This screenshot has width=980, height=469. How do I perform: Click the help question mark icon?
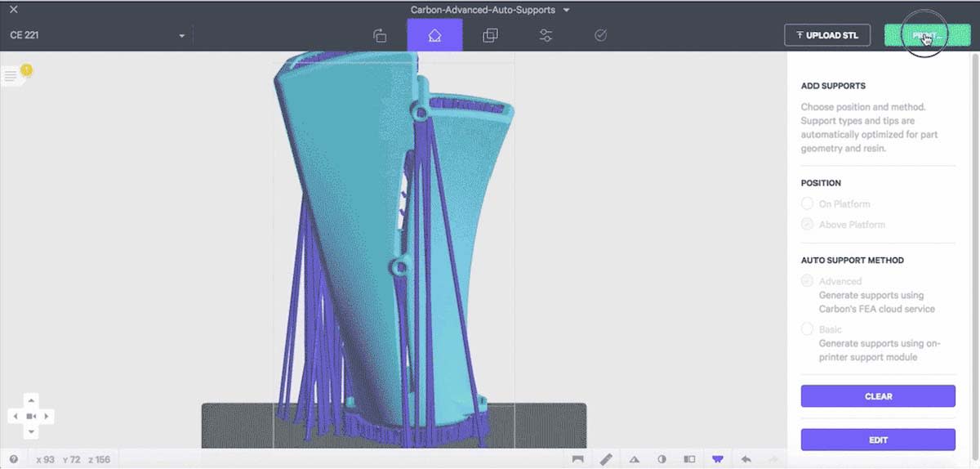click(x=13, y=459)
